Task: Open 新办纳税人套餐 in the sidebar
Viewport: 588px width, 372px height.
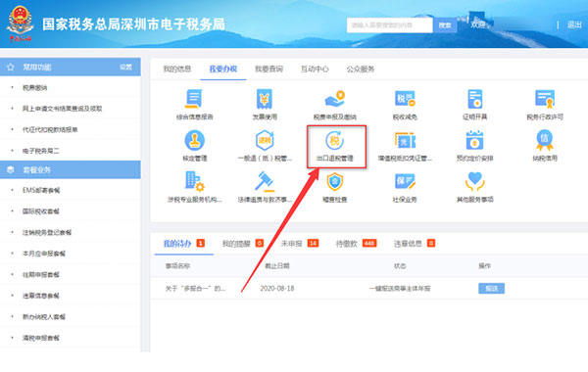Action: [44, 316]
